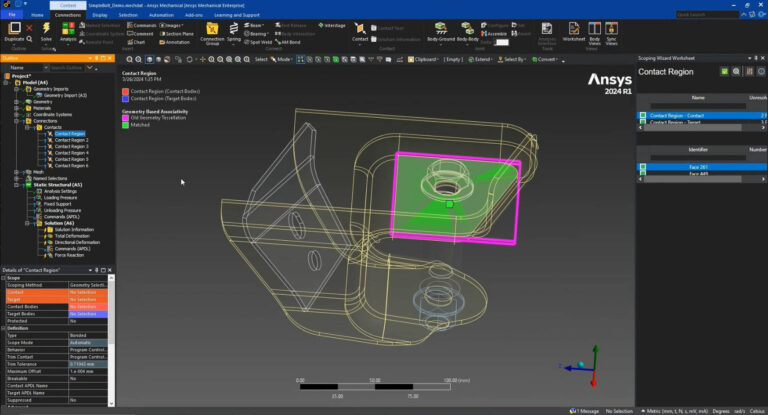Switch to the Selection ribbon tab
The width and height of the screenshot is (768, 415).
(x=128, y=15)
